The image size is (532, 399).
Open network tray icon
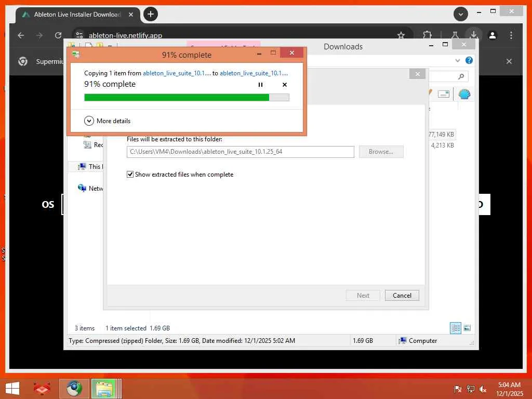click(x=471, y=389)
